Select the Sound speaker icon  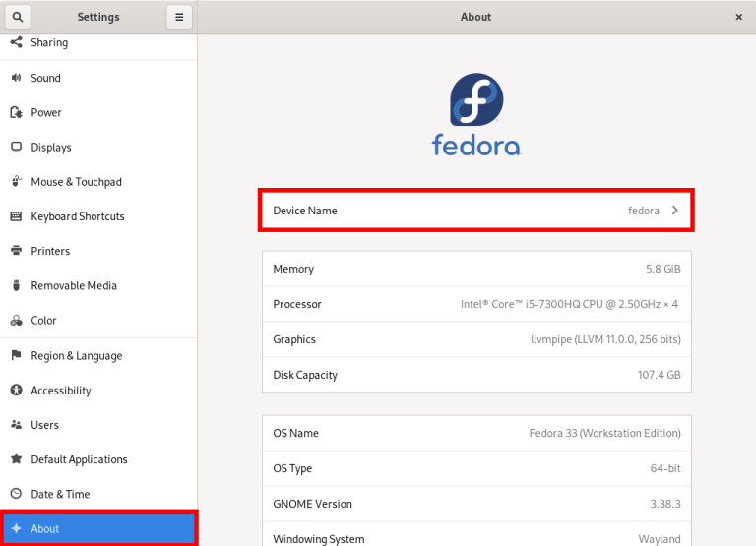pyautogui.click(x=16, y=78)
